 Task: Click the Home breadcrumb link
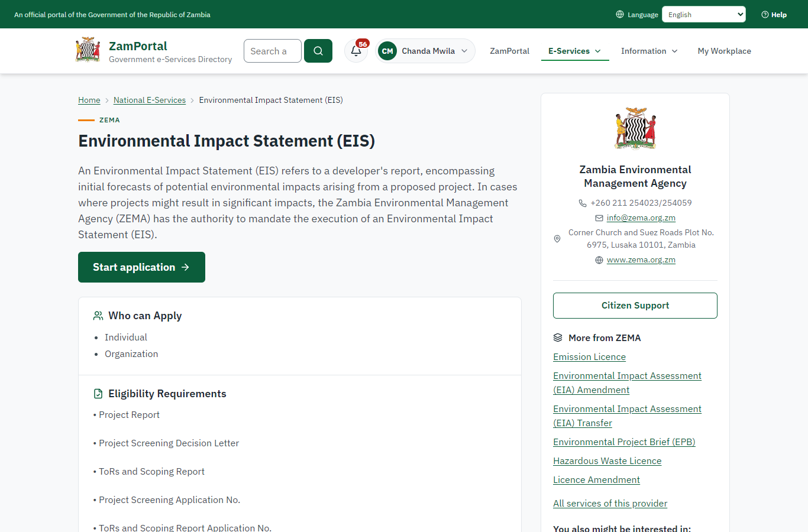tap(89, 100)
